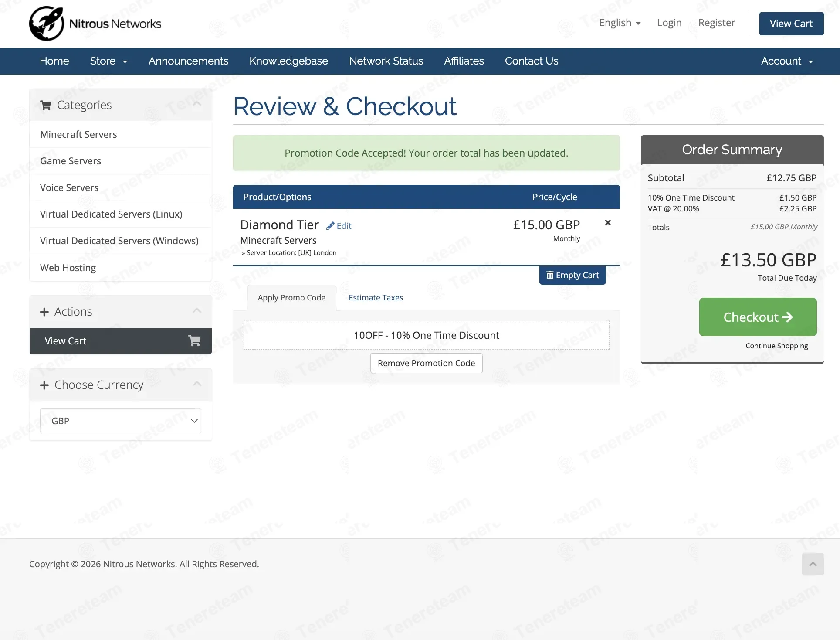Click the Register link
840x640 pixels.
tap(716, 23)
